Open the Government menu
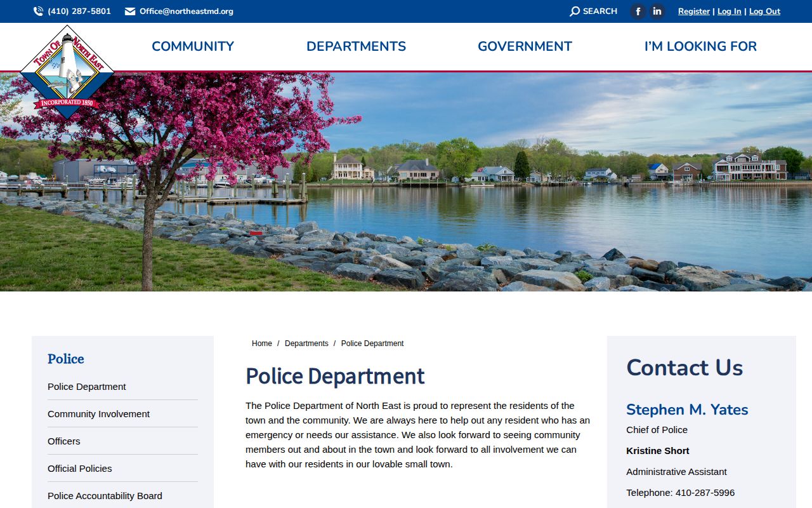812x508 pixels. (525, 46)
